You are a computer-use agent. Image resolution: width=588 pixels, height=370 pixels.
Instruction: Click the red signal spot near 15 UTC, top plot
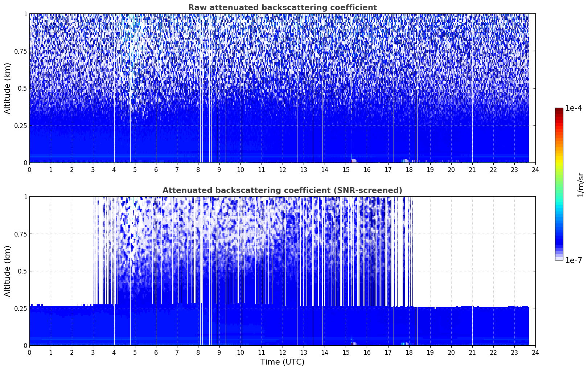[353, 160]
